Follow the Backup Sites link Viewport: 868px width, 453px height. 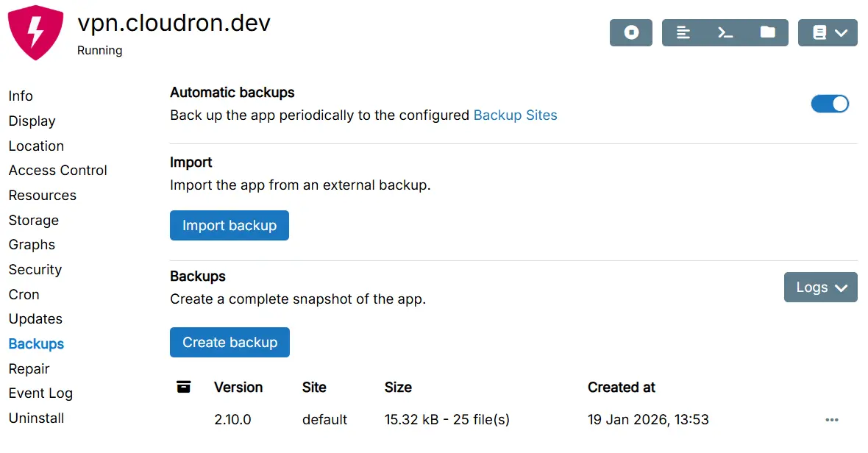pyautogui.click(x=515, y=115)
